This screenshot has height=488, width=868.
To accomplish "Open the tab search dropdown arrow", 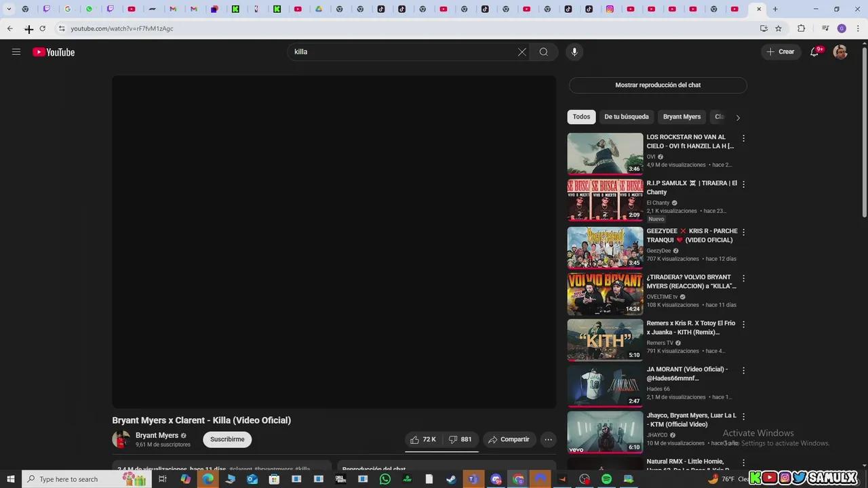I will point(9,9).
